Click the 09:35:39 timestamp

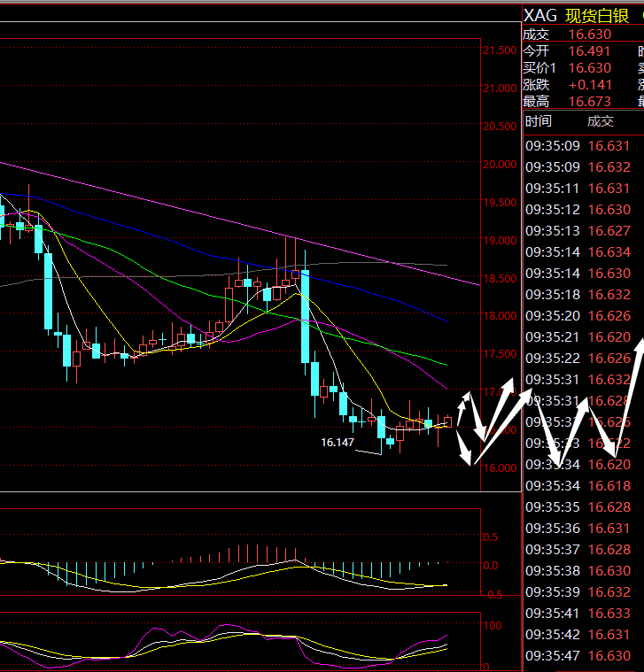pyautogui.click(x=552, y=591)
